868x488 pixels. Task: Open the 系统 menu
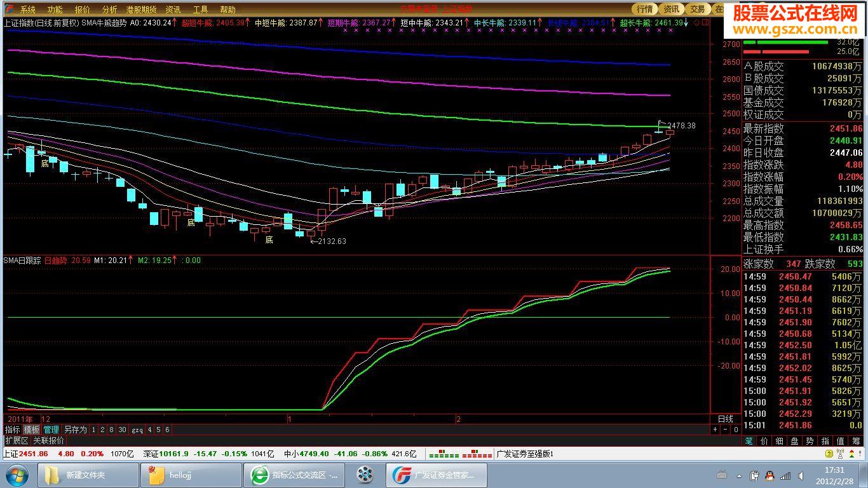[27, 10]
